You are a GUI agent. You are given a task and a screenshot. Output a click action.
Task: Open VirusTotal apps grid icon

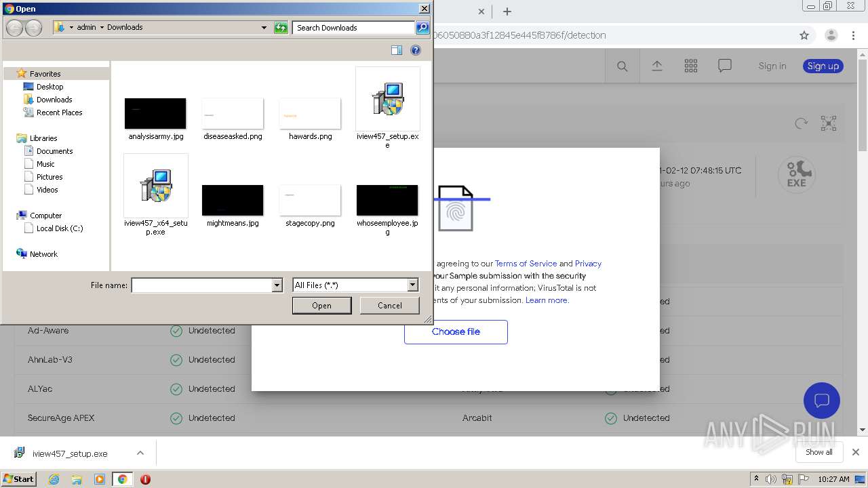click(x=691, y=66)
